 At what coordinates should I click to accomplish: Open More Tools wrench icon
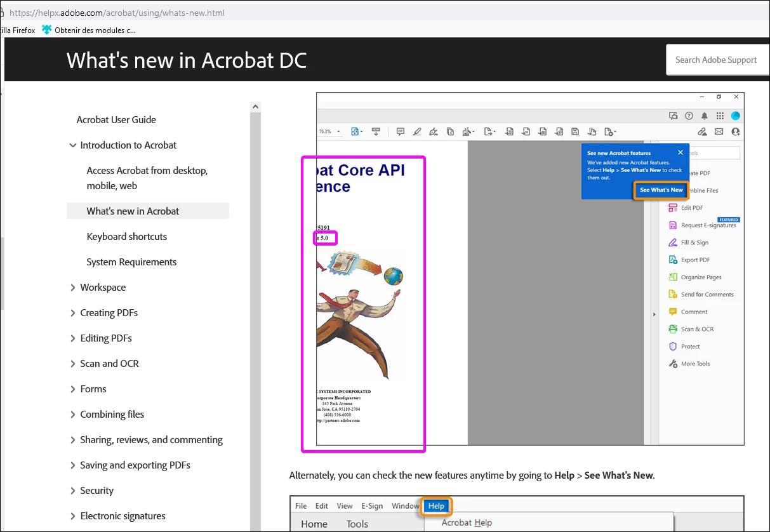[673, 364]
